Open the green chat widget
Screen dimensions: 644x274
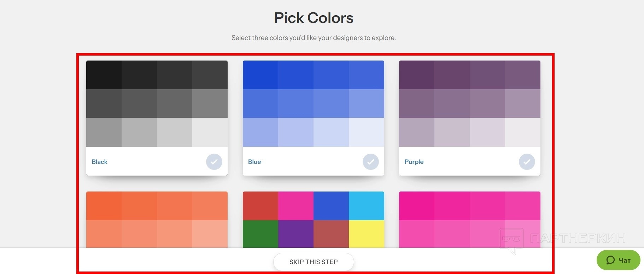click(x=619, y=260)
